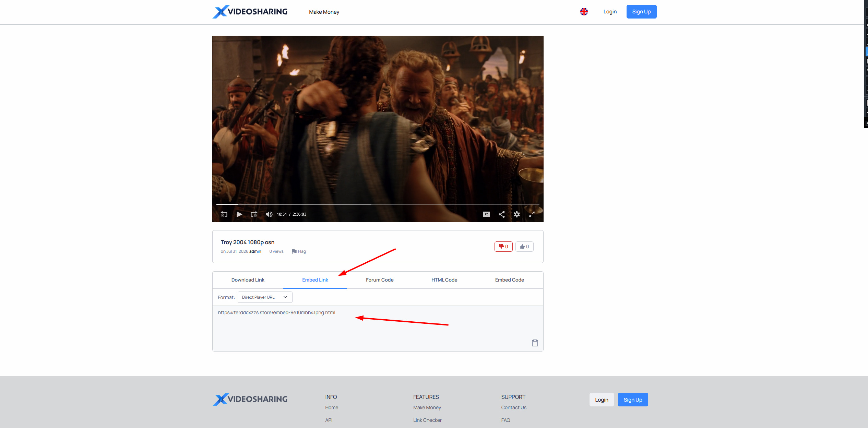Click the footer Sign Up button
Screen dimensions: 868x428
pos(633,400)
